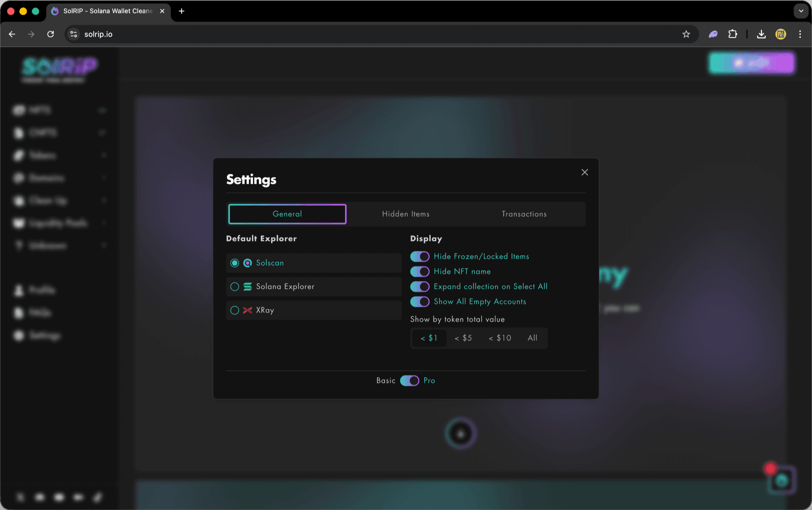Open the Hidden Items tab
Image resolution: width=812 pixels, height=510 pixels.
tap(406, 214)
